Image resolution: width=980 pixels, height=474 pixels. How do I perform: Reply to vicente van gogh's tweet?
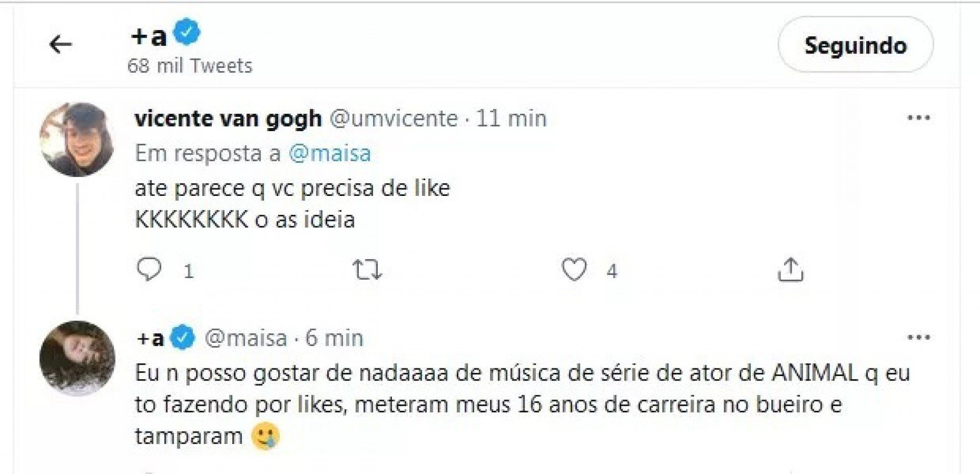[149, 270]
